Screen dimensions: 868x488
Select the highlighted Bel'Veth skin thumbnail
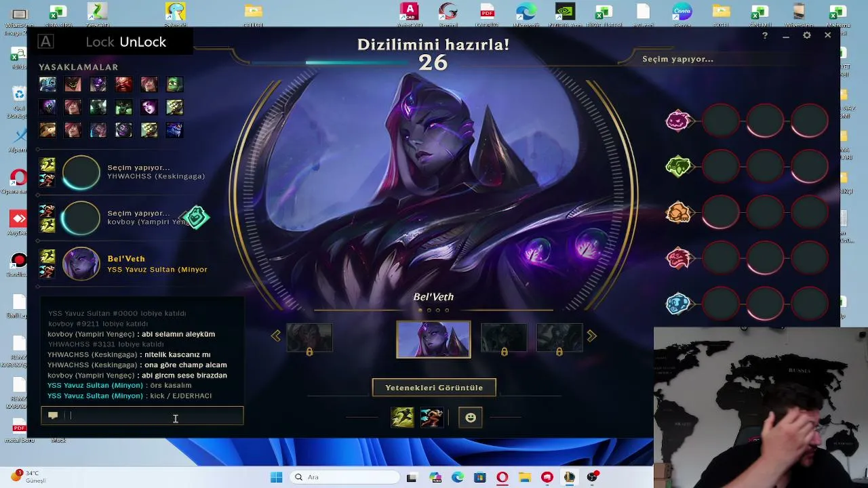pyautogui.click(x=433, y=339)
